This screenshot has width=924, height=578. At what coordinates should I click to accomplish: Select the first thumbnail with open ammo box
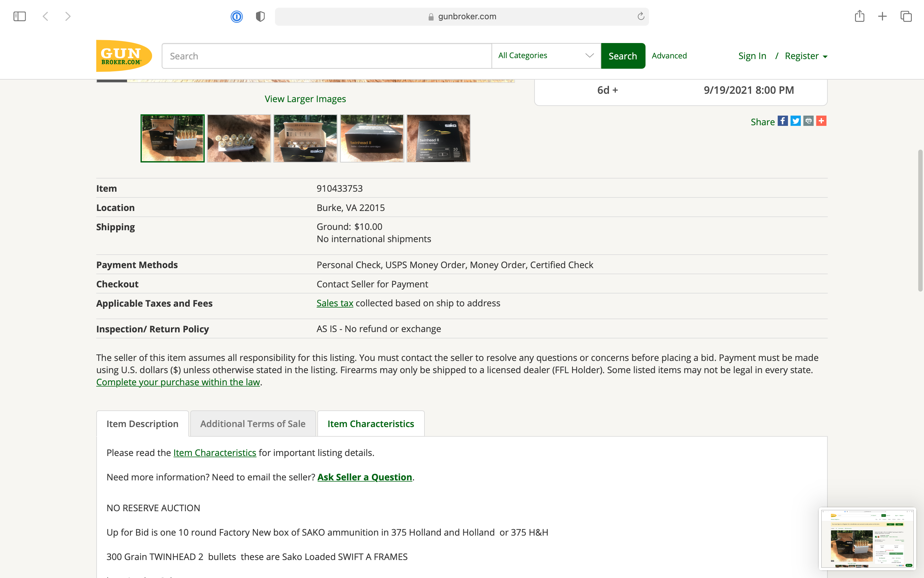click(173, 138)
